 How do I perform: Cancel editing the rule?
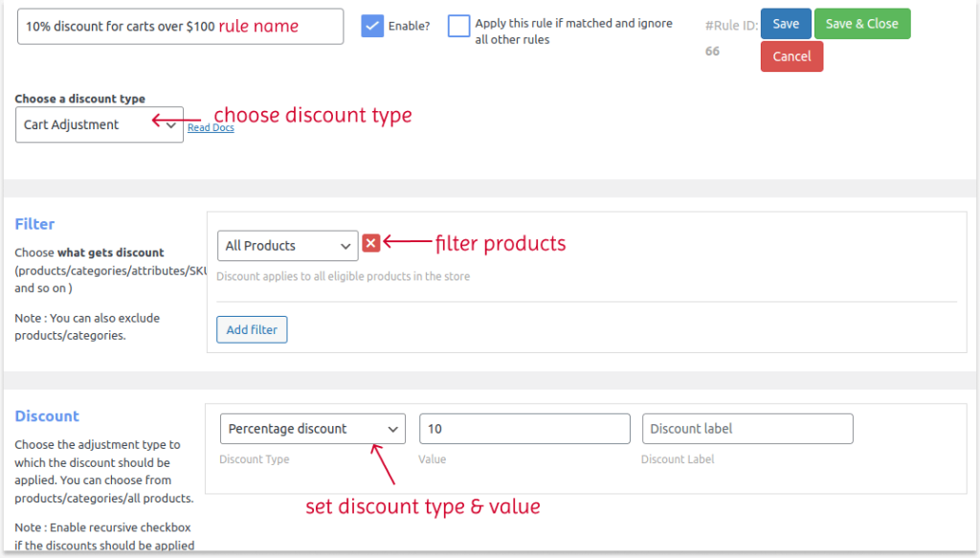point(791,56)
